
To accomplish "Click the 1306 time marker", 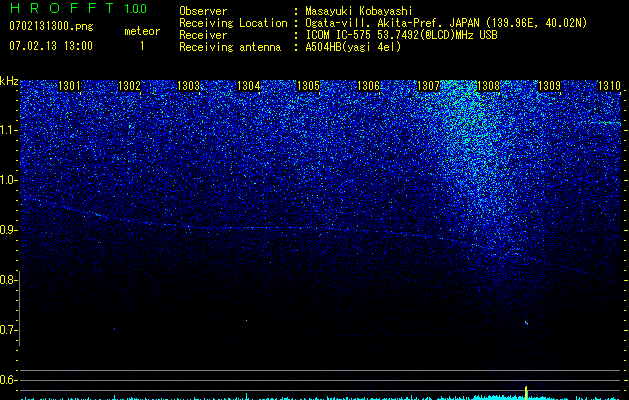I will (368, 86).
